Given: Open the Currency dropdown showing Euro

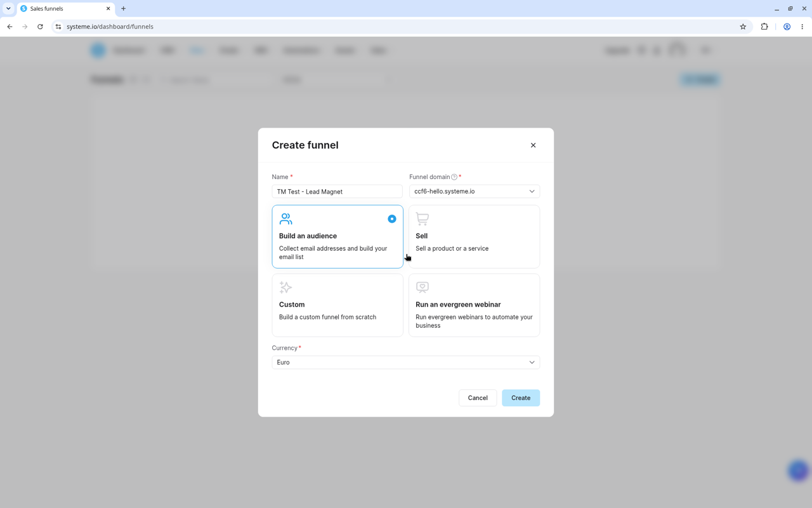Looking at the screenshot, I should [x=406, y=362].
